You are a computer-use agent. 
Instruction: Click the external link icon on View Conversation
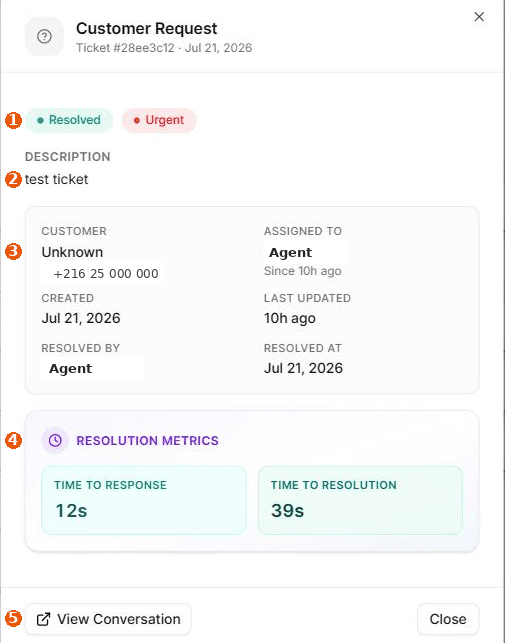pos(43,619)
